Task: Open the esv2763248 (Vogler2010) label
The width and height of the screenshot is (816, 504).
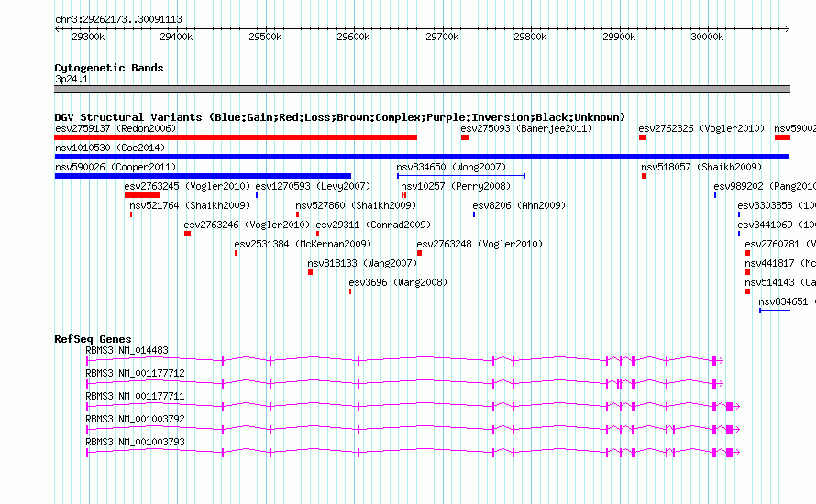Action: [480, 244]
